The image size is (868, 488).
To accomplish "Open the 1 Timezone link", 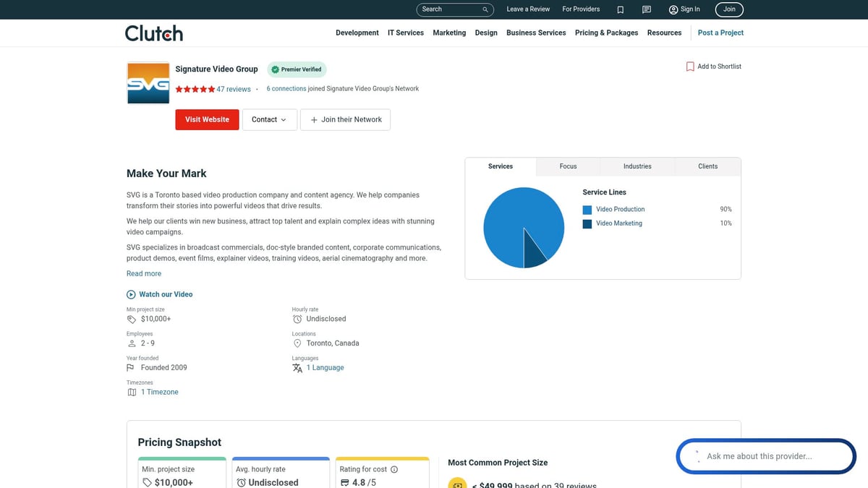I will tap(159, 392).
